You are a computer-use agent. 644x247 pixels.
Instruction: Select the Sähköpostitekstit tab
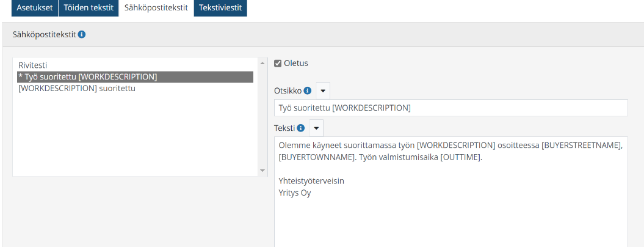tap(156, 8)
